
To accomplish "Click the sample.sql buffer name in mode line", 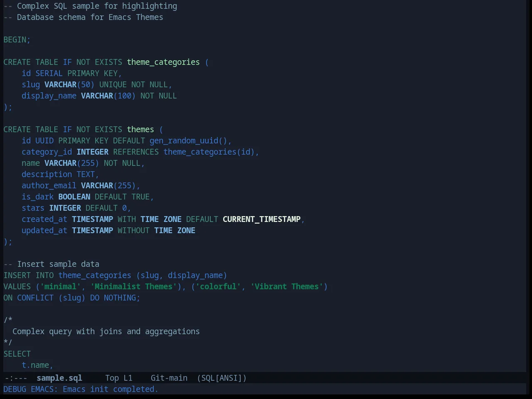I will (59, 378).
